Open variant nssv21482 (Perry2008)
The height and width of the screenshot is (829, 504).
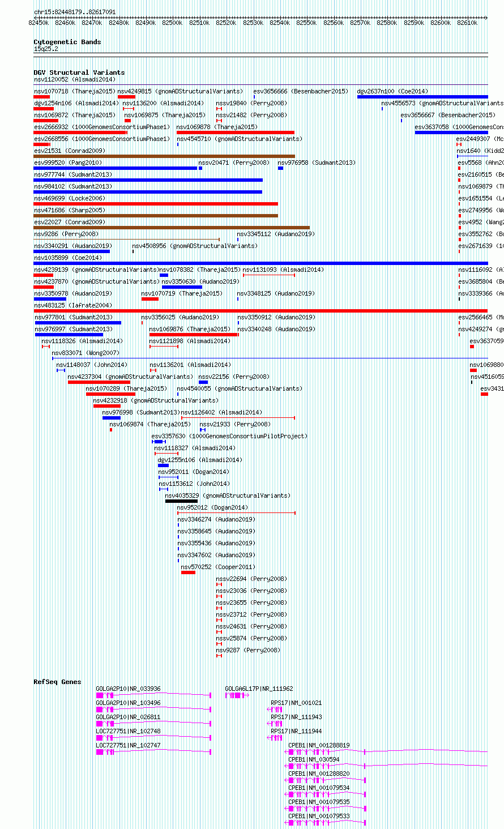point(251,115)
